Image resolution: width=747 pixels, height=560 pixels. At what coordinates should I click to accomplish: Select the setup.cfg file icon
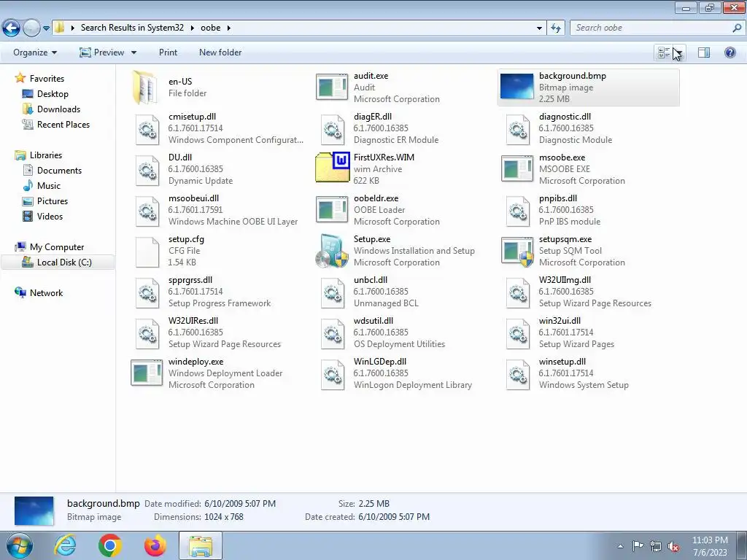[147, 252]
